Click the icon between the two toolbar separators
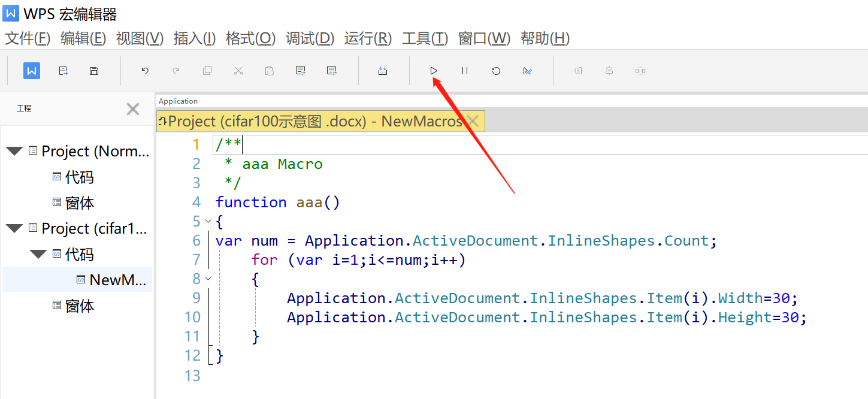868x399 pixels. [383, 71]
